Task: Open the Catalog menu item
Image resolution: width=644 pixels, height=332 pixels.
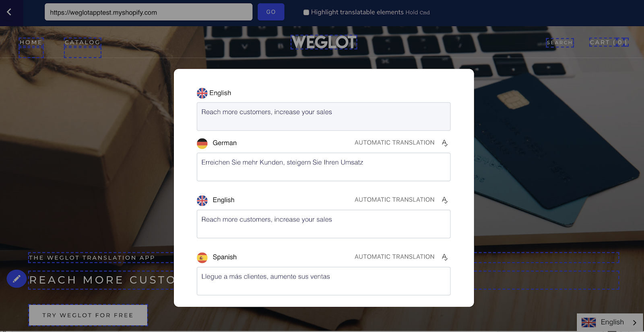Action: pos(83,42)
